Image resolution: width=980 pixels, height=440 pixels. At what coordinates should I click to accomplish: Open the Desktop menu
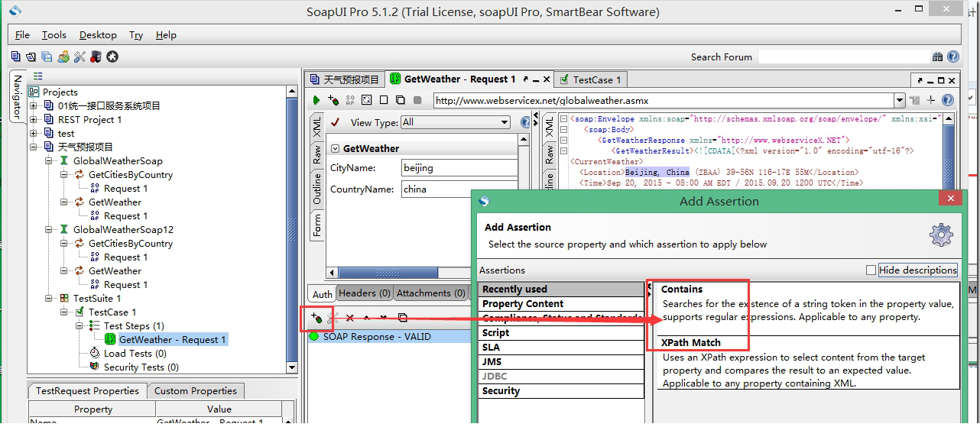[x=98, y=34]
